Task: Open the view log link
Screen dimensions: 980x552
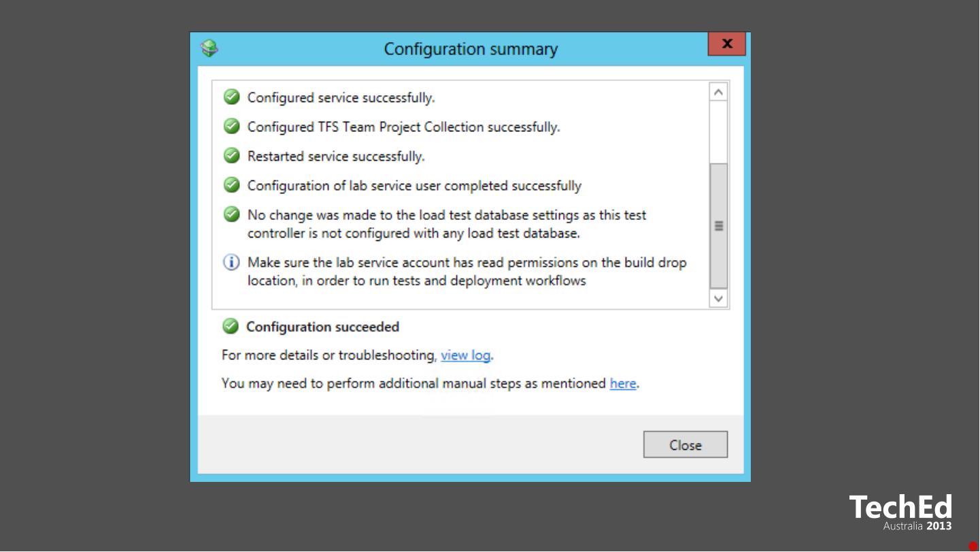Action: [x=465, y=355]
